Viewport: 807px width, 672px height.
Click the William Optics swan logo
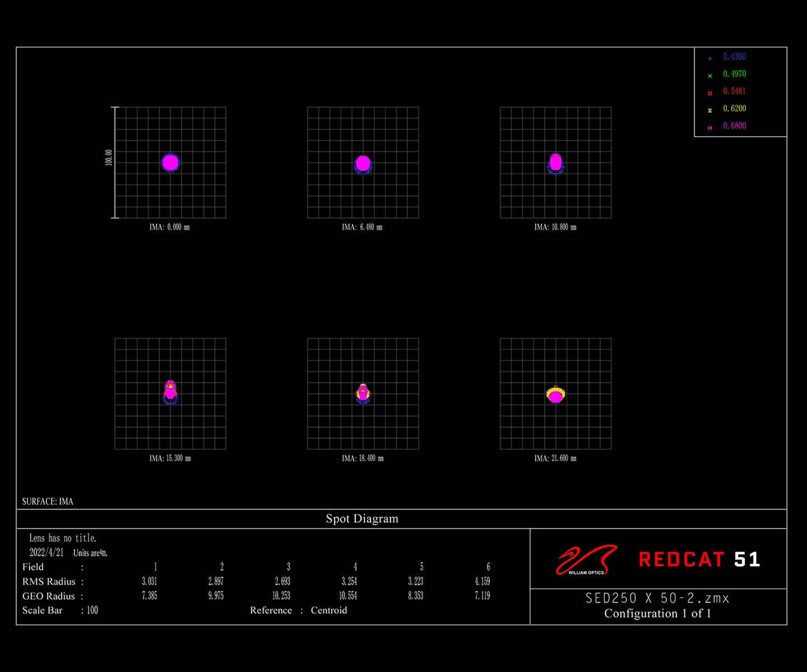click(586, 559)
